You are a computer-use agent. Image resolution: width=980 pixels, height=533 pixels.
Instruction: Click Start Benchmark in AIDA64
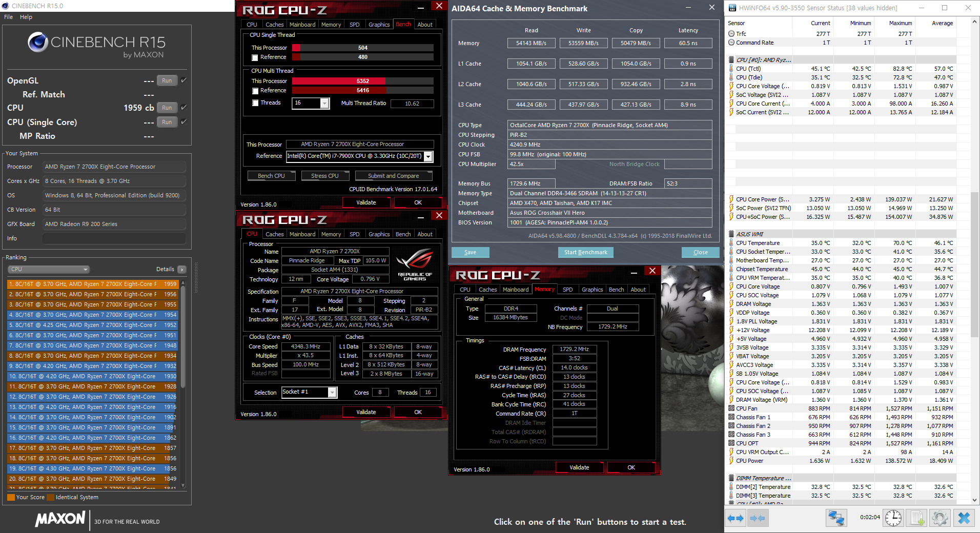(x=585, y=252)
